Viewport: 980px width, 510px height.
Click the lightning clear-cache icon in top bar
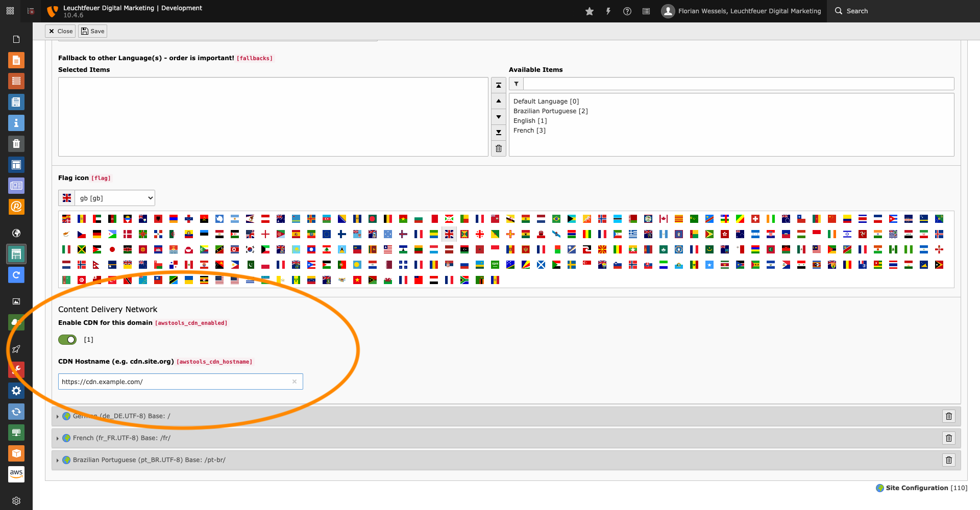(x=608, y=11)
